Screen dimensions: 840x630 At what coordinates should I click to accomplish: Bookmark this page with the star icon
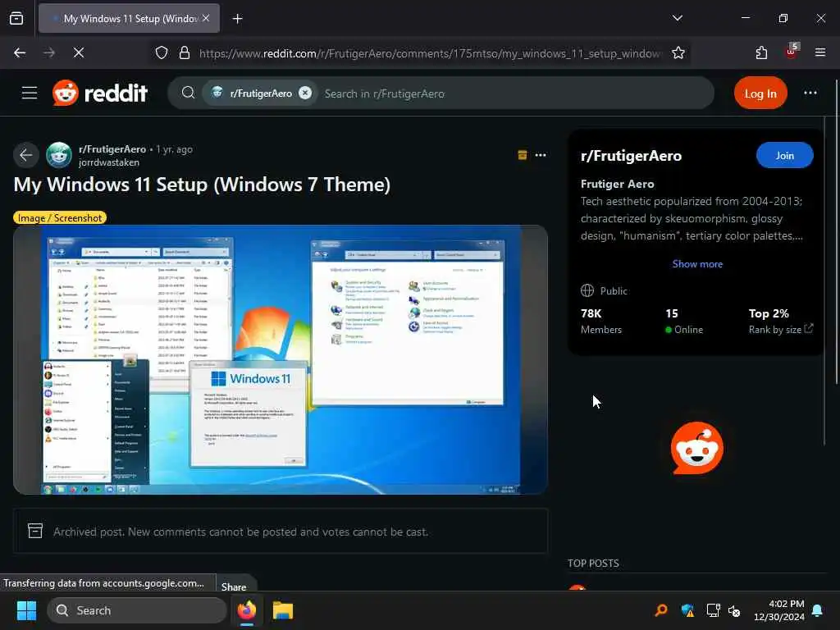click(x=678, y=52)
